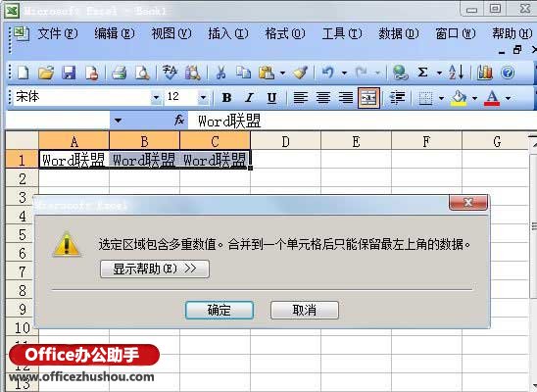
Task: Click the Cut scissors icon
Action: pos(220,73)
